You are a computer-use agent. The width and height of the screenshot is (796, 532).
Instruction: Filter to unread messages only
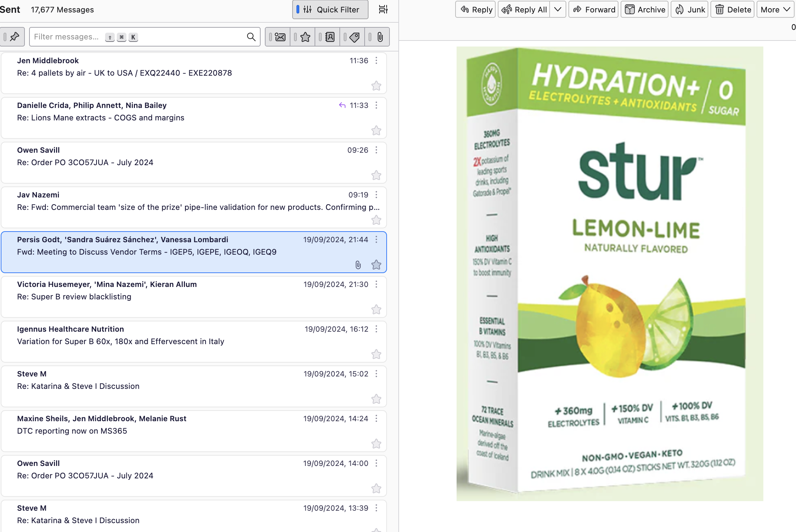coord(280,37)
